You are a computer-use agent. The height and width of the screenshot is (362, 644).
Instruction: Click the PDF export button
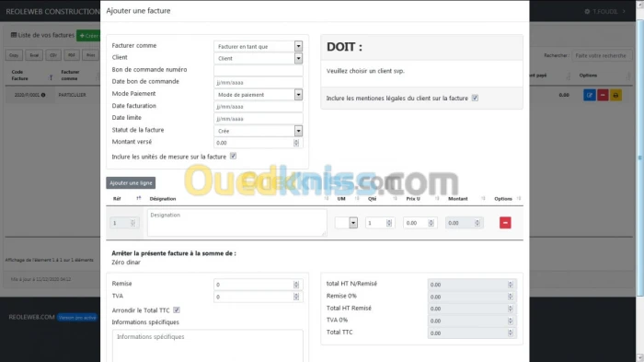[72, 55]
